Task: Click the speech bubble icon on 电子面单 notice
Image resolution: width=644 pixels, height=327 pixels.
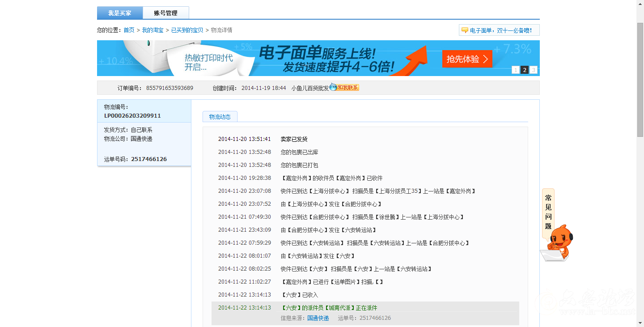Action: pyautogui.click(x=464, y=30)
